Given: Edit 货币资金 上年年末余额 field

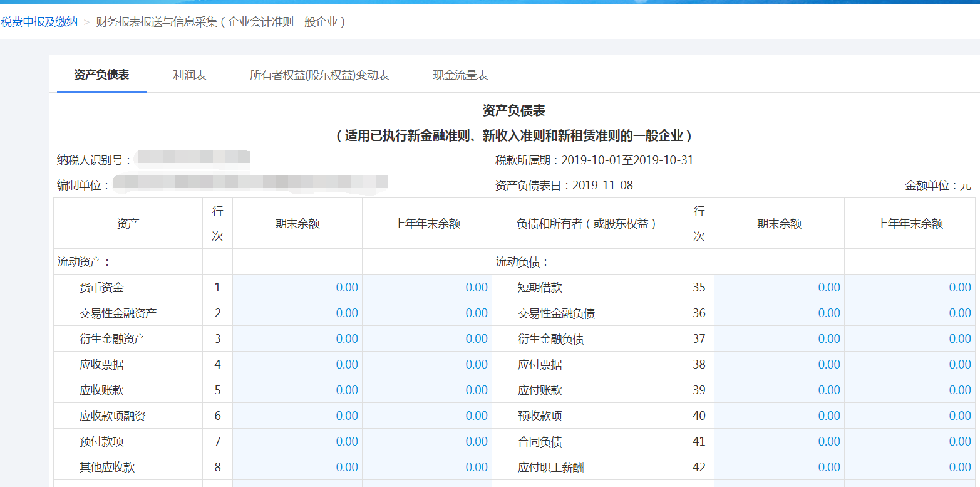Looking at the screenshot, I should coord(427,287).
